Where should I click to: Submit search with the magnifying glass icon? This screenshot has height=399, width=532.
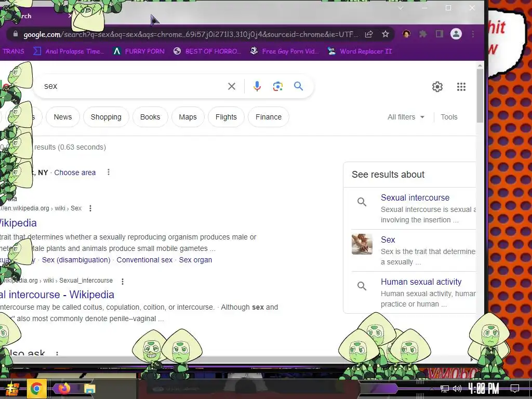click(x=299, y=86)
